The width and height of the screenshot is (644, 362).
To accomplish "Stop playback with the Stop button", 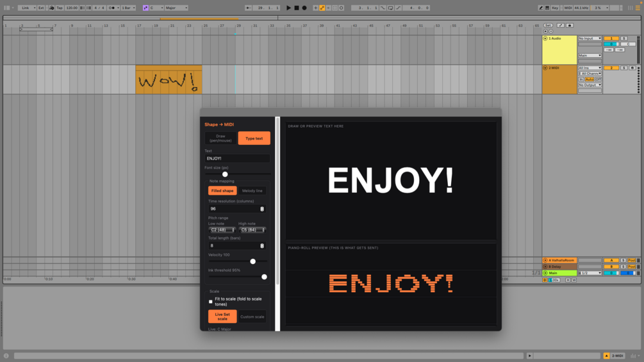I will pyautogui.click(x=297, y=8).
